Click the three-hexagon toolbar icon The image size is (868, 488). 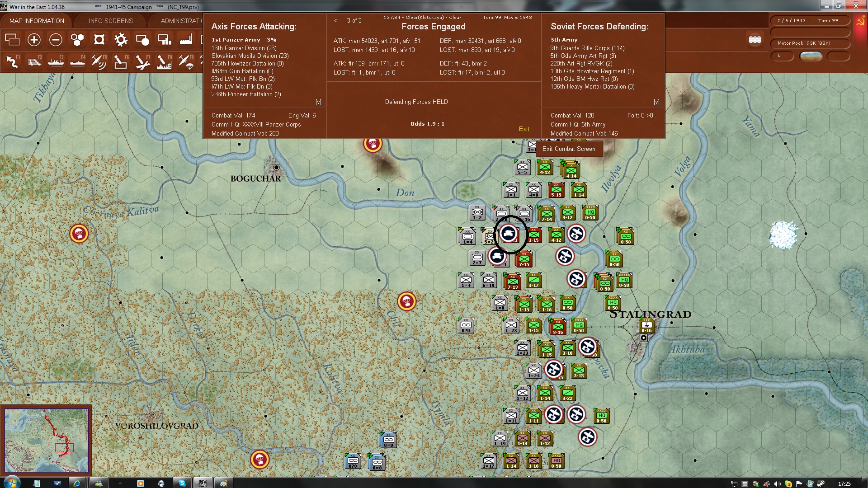[x=77, y=40]
